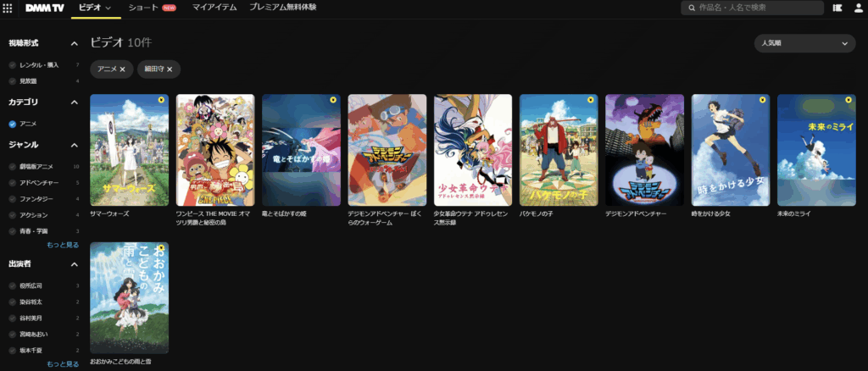Screen dimensions: 868x371
Task: Open the サマーウォーズ title link
Action: tap(109, 213)
